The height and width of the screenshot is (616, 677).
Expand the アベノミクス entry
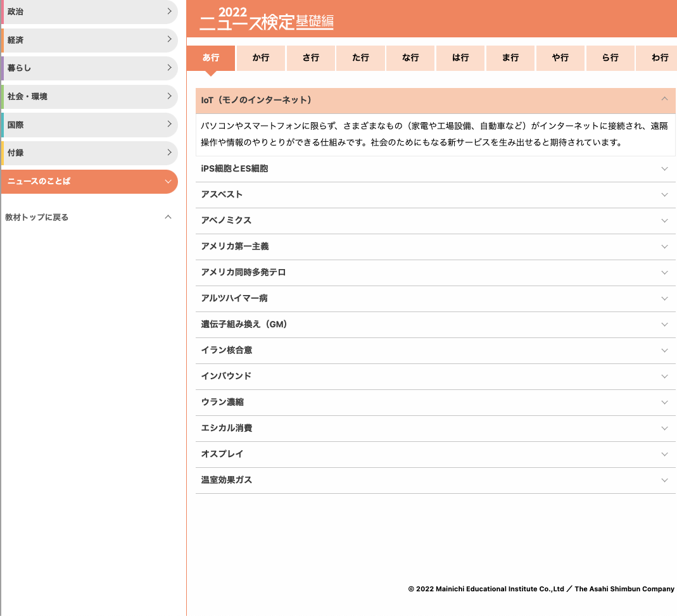(x=436, y=220)
